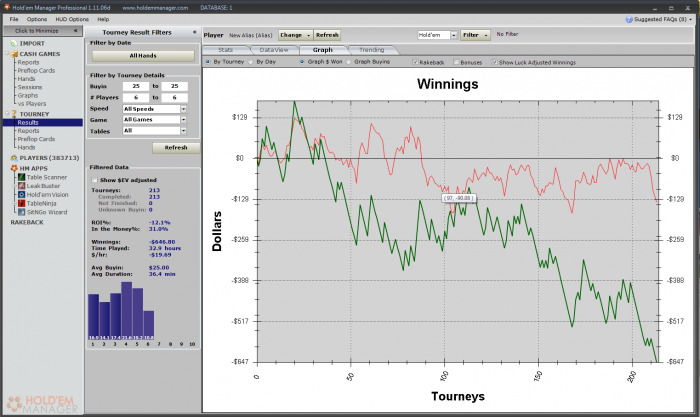The image size is (700, 417).
Task: Open the Help menu
Action: tap(103, 19)
